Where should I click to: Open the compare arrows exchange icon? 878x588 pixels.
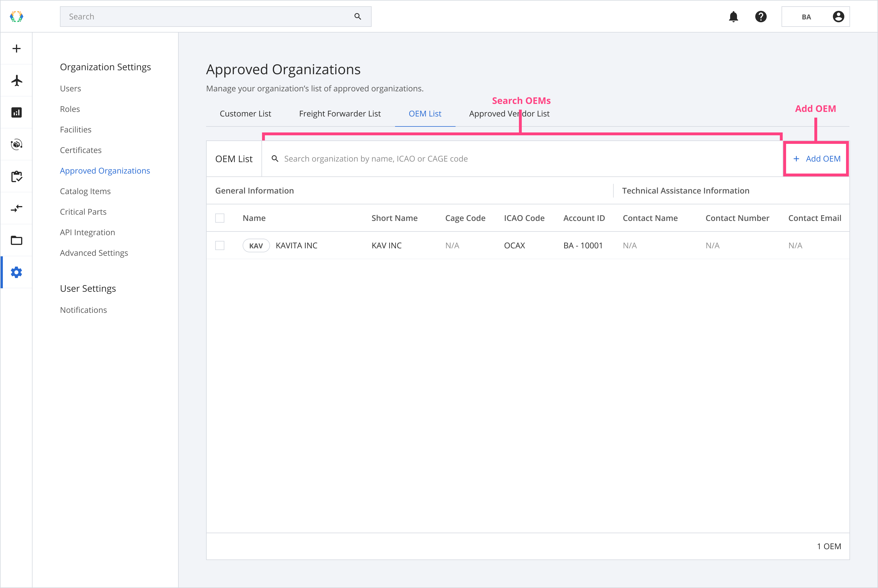17,208
